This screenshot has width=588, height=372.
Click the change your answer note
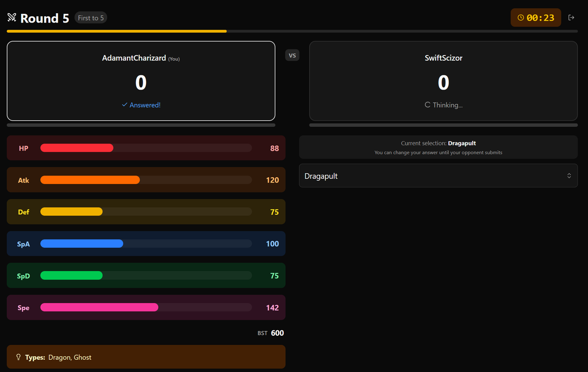point(438,153)
